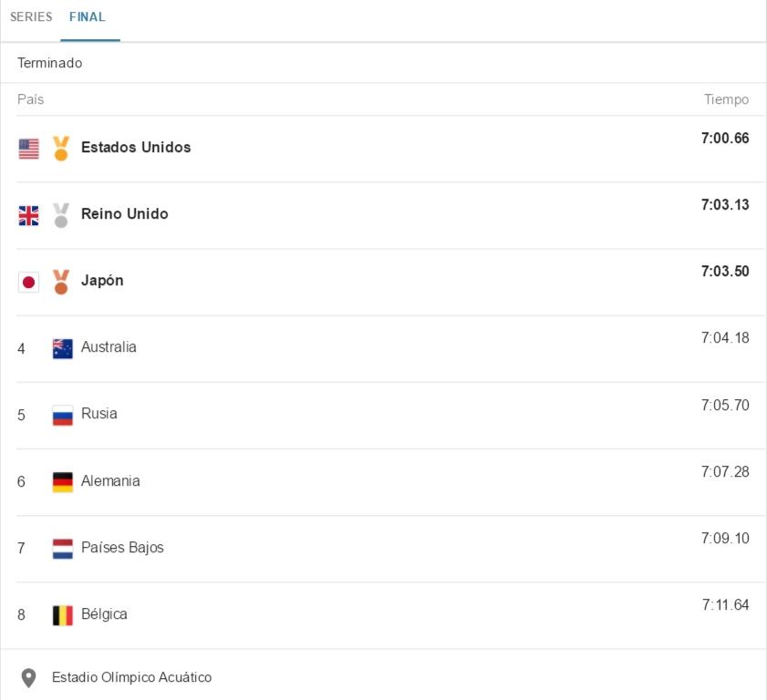
Task: Click the Australia flag icon
Action: (63, 348)
